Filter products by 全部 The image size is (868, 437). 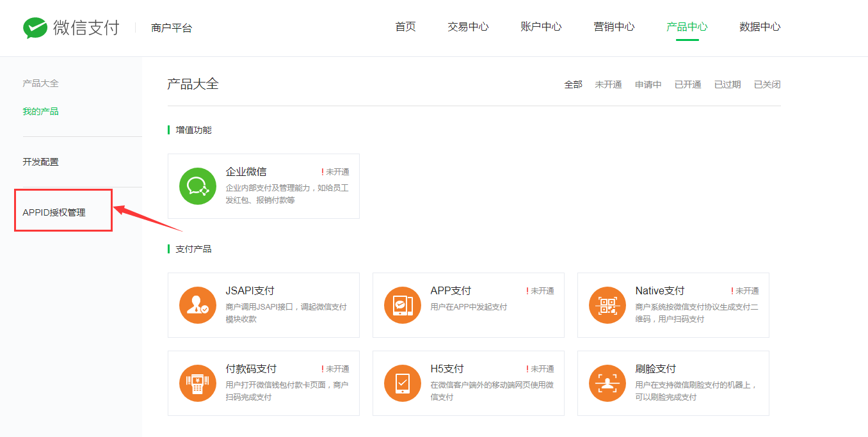click(x=573, y=84)
